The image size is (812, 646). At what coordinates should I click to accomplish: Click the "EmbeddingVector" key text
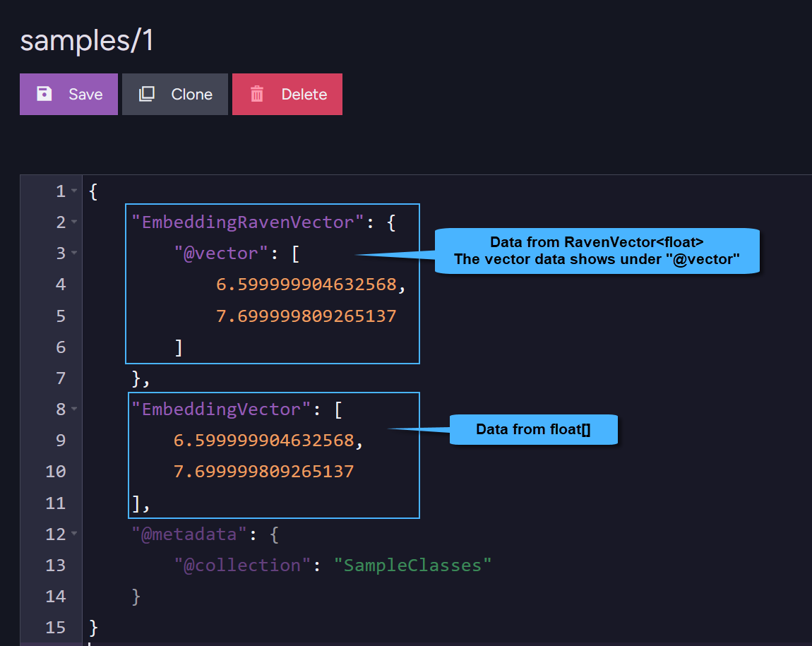(x=221, y=409)
